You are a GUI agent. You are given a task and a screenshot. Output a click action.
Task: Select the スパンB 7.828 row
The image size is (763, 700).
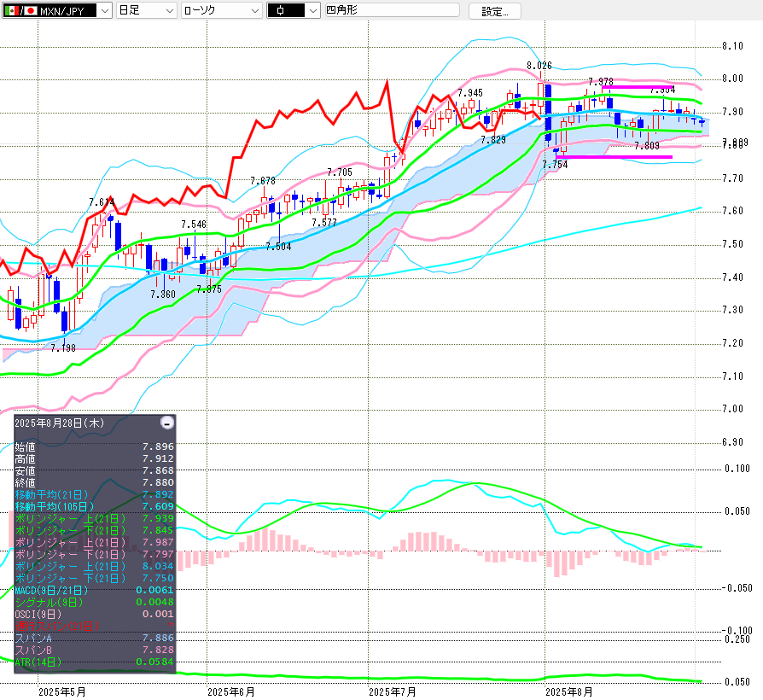click(x=95, y=650)
